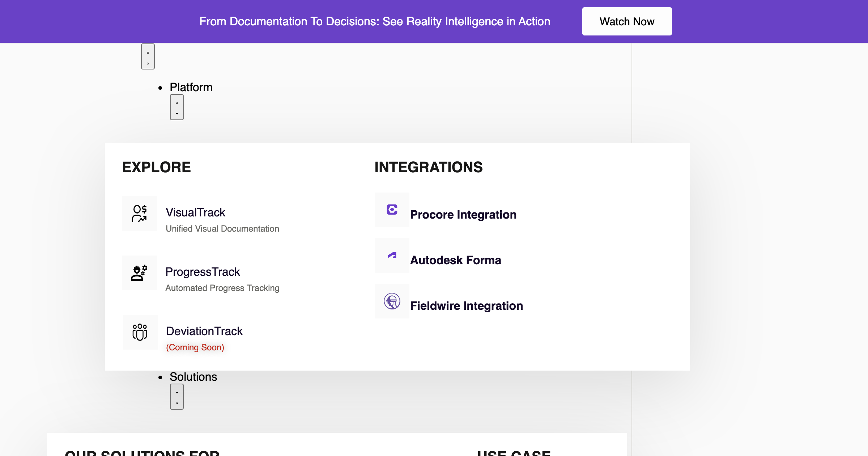Viewport: 868px width, 456px height.
Task: Open the banner announcement text link
Action: tap(375, 21)
